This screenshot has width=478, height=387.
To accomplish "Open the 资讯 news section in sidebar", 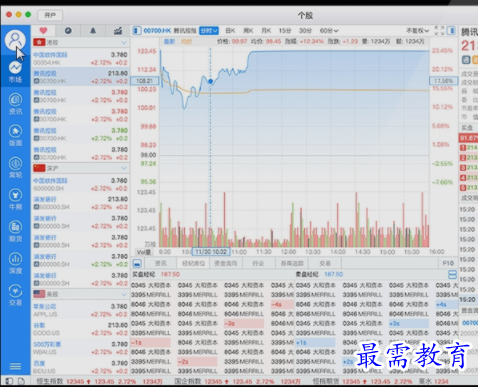I will [15, 104].
